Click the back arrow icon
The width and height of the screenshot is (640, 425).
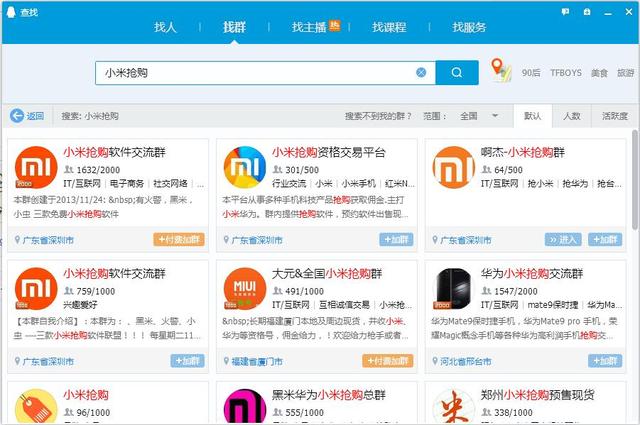click(x=17, y=116)
